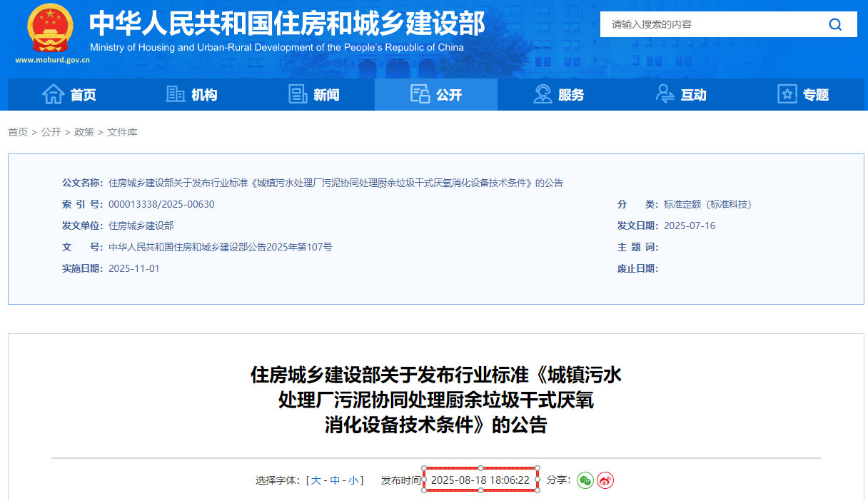Click the newspaper icon beside 新闻
The image size is (868, 501).
coord(298,94)
